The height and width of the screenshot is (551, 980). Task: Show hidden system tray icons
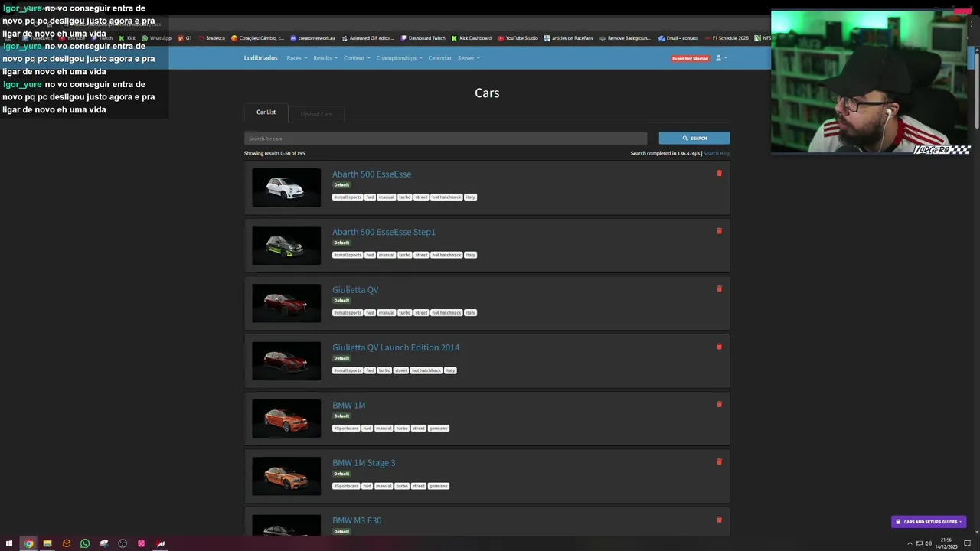(x=910, y=543)
